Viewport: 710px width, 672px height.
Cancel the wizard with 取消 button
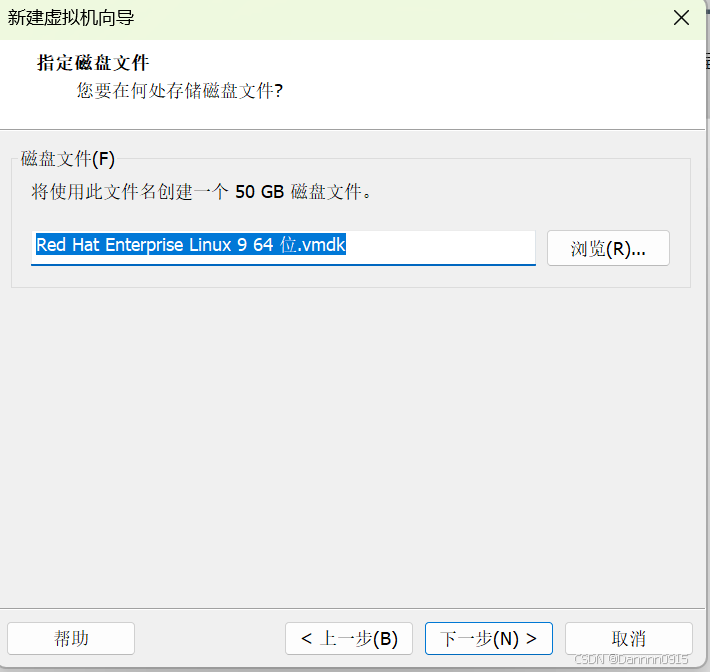click(x=628, y=638)
